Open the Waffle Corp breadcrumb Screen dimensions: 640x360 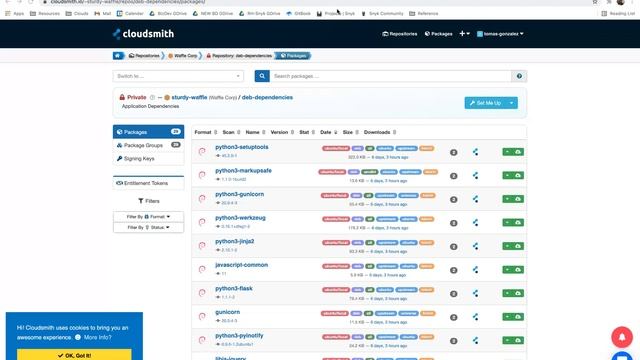point(183,56)
